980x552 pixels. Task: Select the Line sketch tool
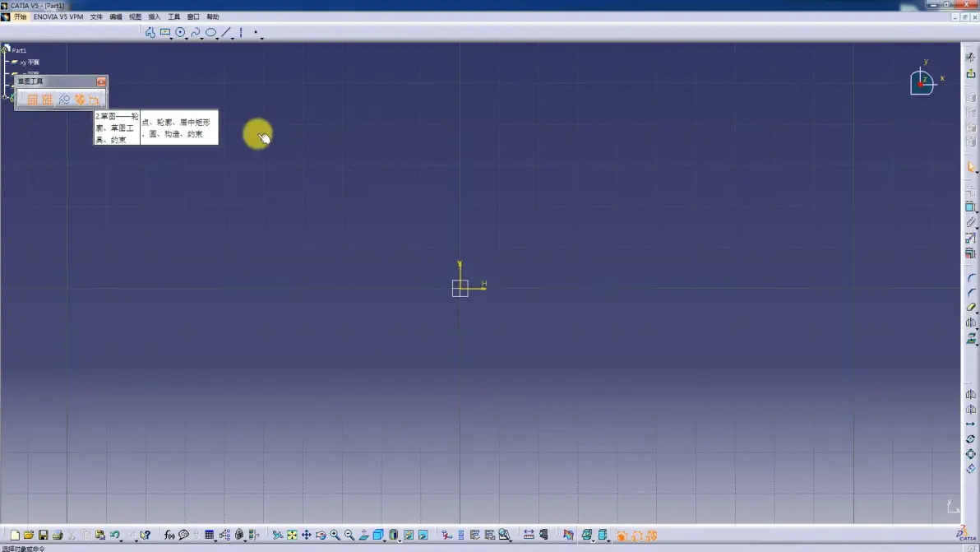225,32
